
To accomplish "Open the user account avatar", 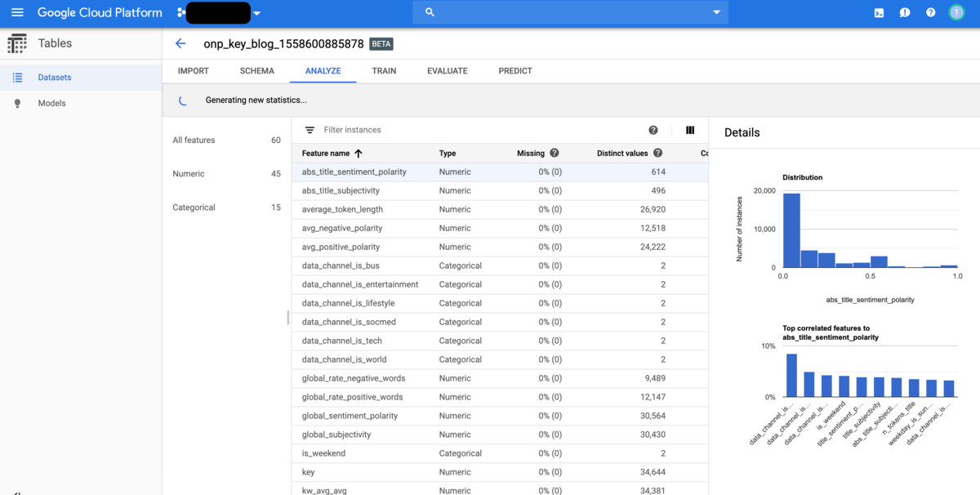I will coord(956,13).
